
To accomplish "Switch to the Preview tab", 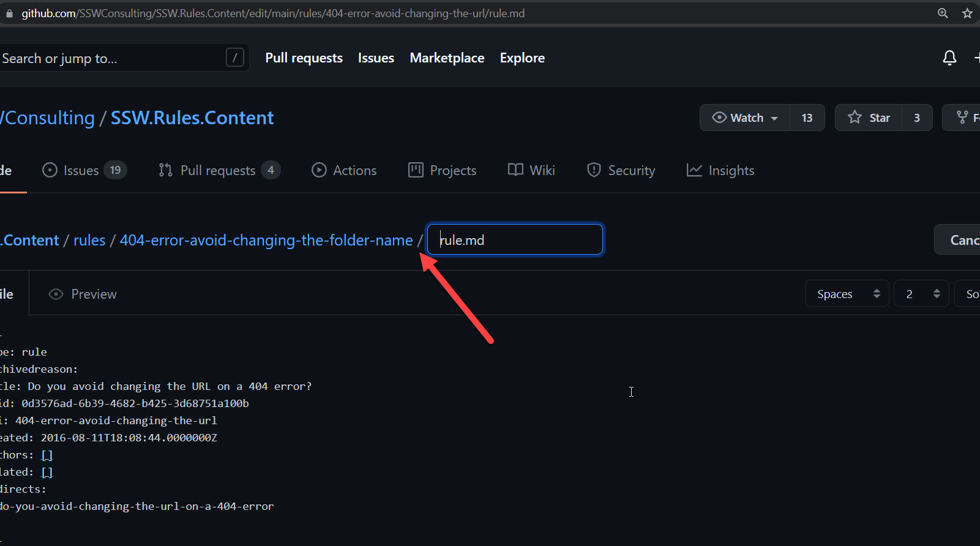I will tap(83, 294).
